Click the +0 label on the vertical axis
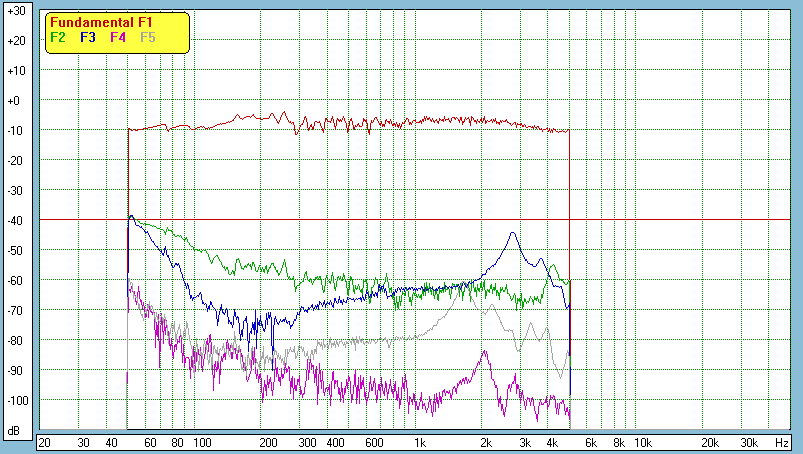This screenshot has width=803, height=454. pyautogui.click(x=15, y=101)
